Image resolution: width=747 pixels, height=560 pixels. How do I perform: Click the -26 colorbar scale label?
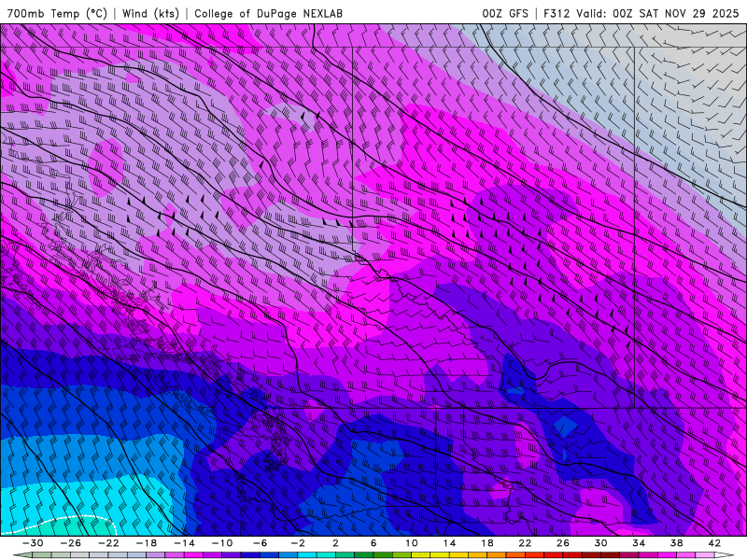click(x=71, y=543)
